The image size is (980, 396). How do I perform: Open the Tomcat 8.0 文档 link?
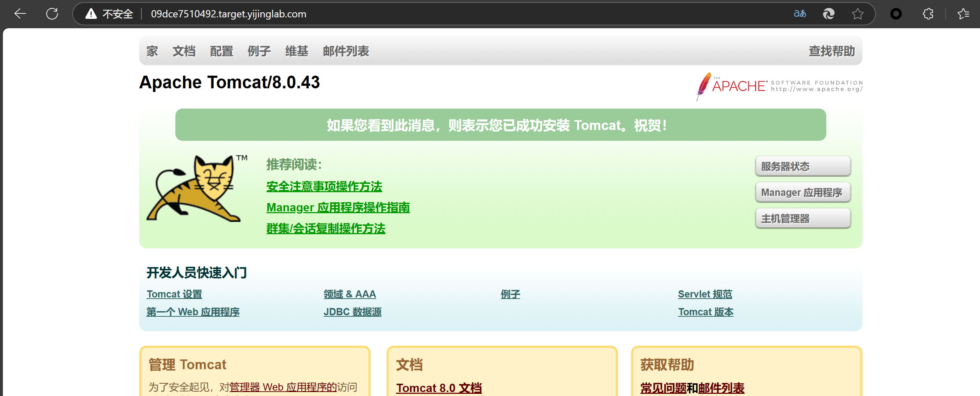pos(439,388)
